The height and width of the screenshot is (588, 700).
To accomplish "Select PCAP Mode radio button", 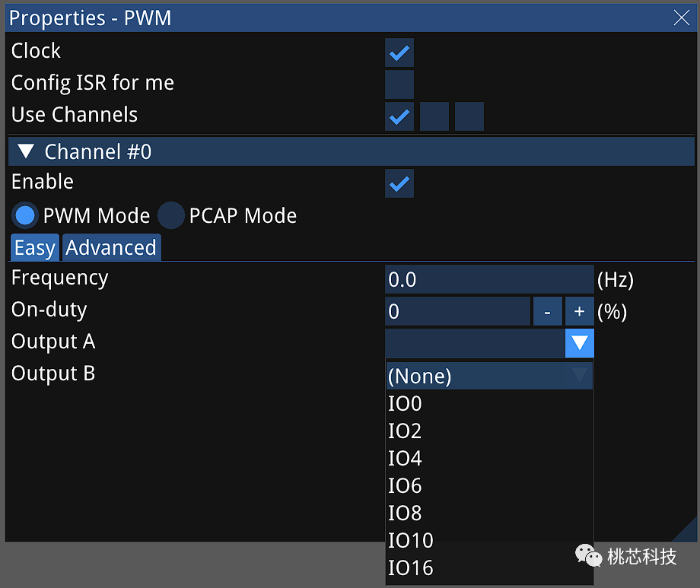I will click(171, 216).
